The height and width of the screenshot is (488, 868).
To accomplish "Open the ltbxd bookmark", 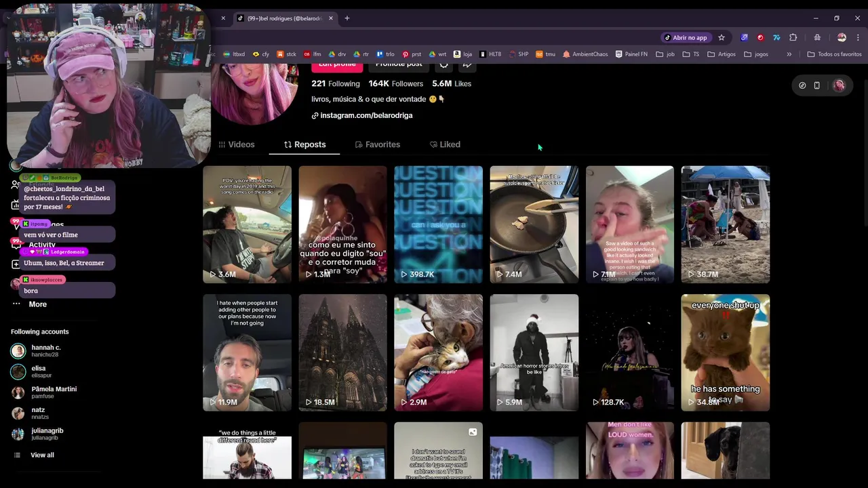I will [235, 54].
